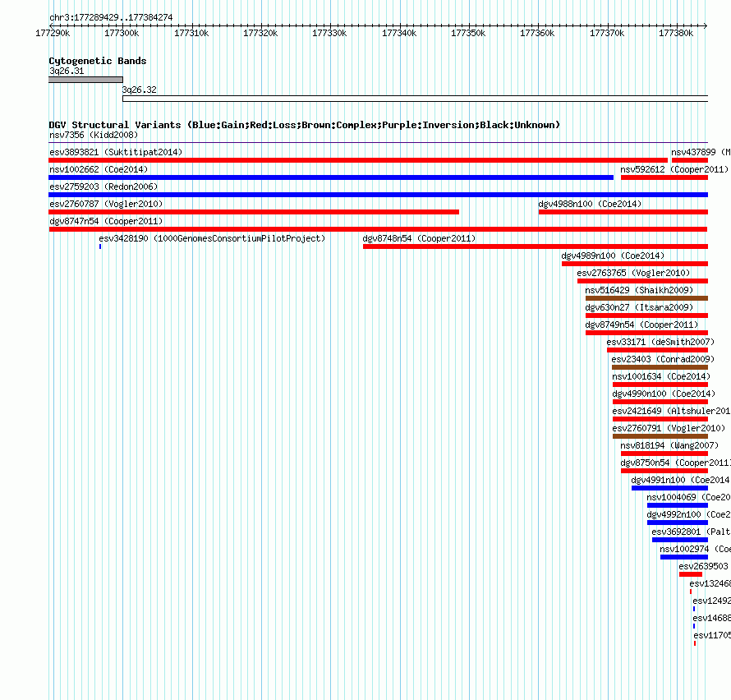Select dgv8749n54 (Cooper2011) label
This screenshot has height=700, width=731.
pos(641,325)
